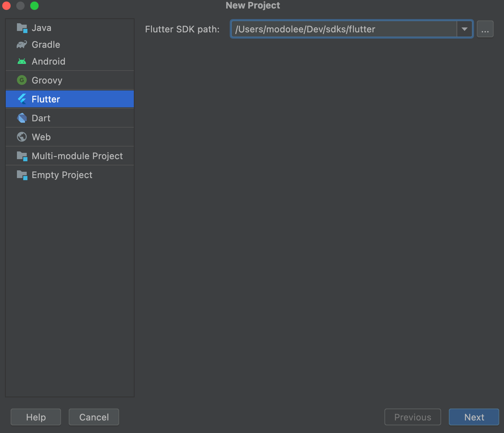Choose Empty Project from the list
The height and width of the screenshot is (433, 504).
pos(62,175)
